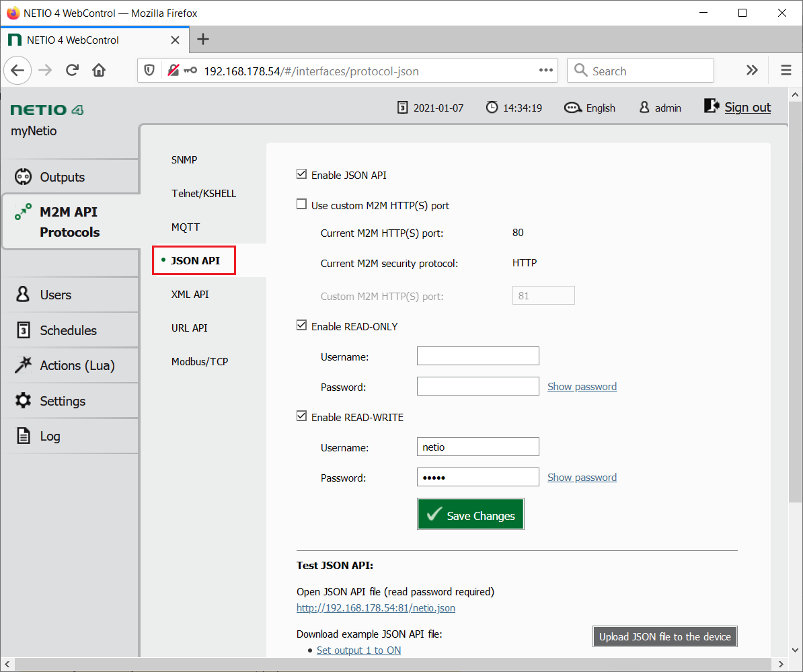The image size is (803, 672).
Task: Click the READ-ONLY Password field
Action: (x=477, y=386)
